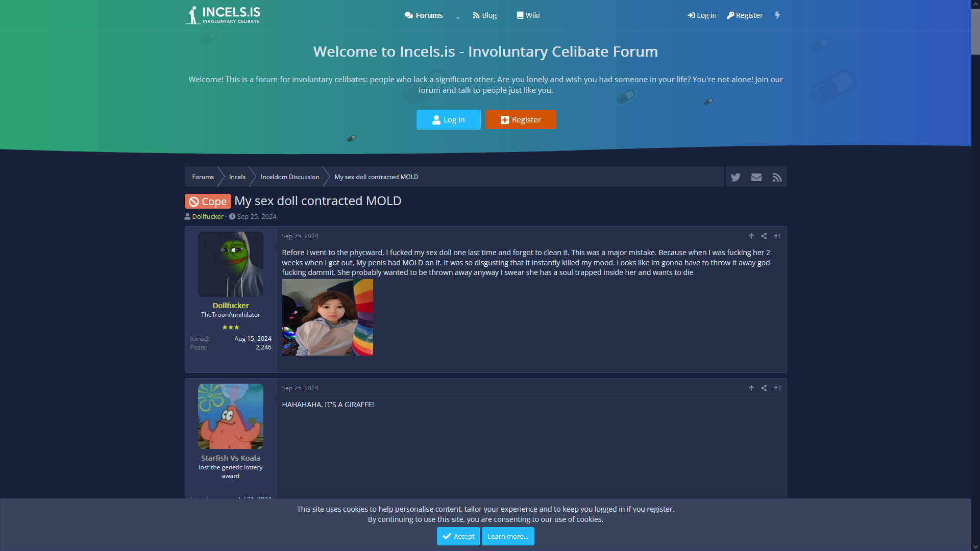The width and height of the screenshot is (980, 551).
Task: Open the sex doll image thumbnail
Action: [327, 317]
